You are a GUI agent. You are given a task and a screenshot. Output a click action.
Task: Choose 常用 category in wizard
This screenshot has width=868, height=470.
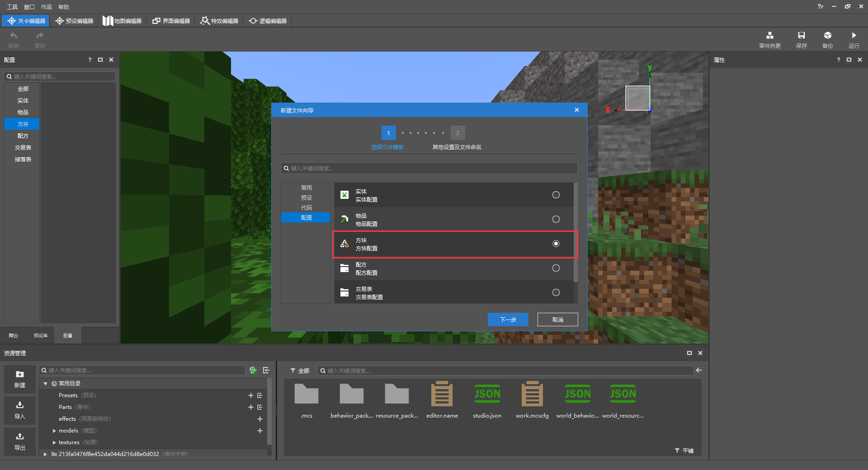click(306, 188)
